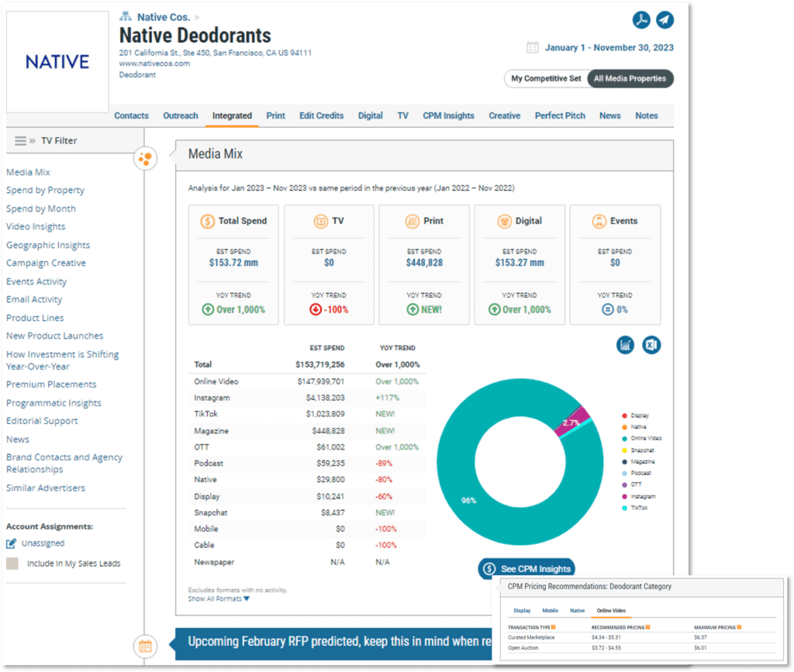Click the 96% donut chart segment
Viewport: 794px width, 672px height.
pos(468,501)
